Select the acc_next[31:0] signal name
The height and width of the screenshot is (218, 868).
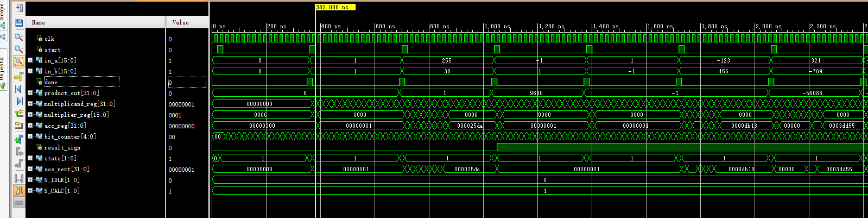(x=67, y=169)
